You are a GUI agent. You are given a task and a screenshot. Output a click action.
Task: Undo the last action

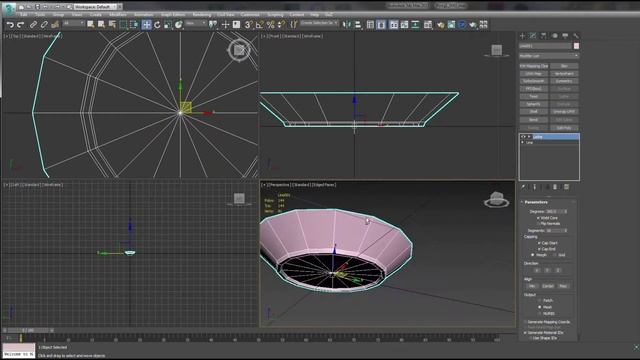point(10,25)
